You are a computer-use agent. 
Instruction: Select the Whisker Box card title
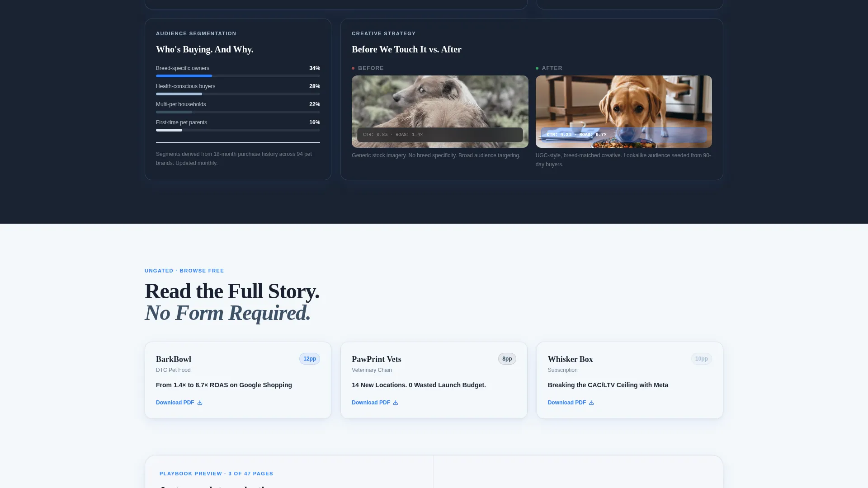[x=571, y=359]
